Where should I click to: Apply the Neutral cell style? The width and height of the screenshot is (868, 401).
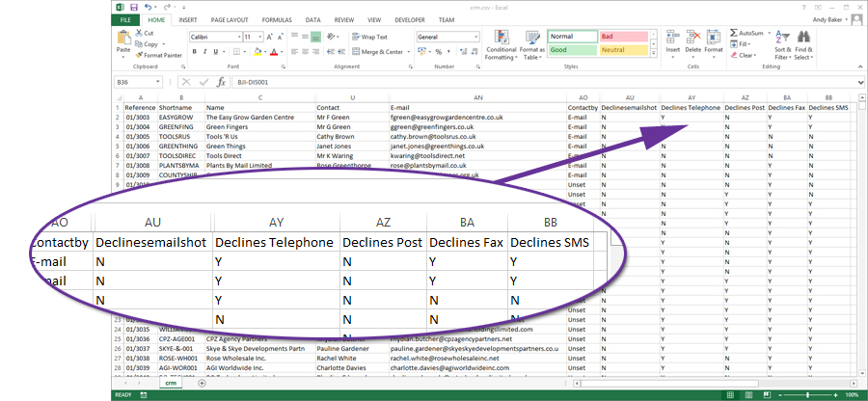[623, 50]
